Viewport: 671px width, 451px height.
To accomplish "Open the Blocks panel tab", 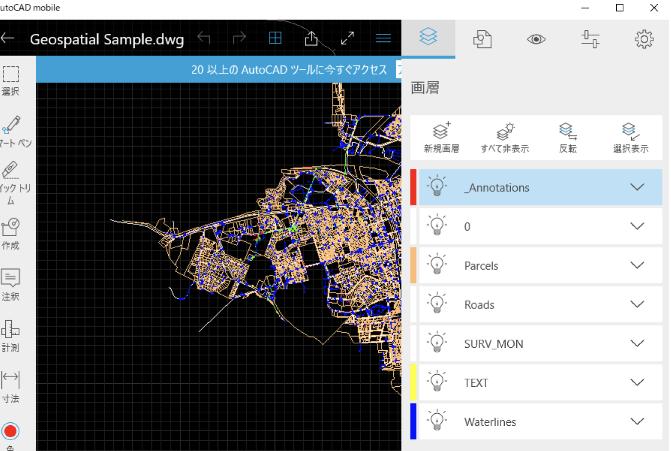I will (x=482, y=39).
